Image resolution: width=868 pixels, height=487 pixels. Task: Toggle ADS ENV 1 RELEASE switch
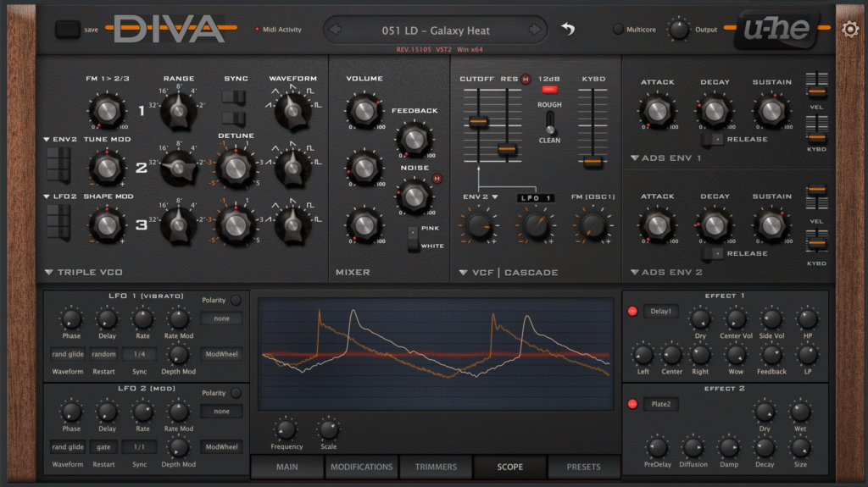[x=712, y=139]
